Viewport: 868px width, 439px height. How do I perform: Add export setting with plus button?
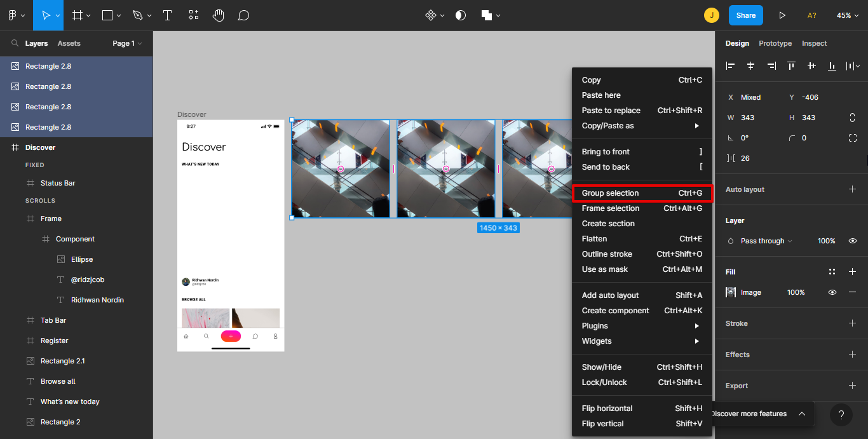click(x=852, y=386)
